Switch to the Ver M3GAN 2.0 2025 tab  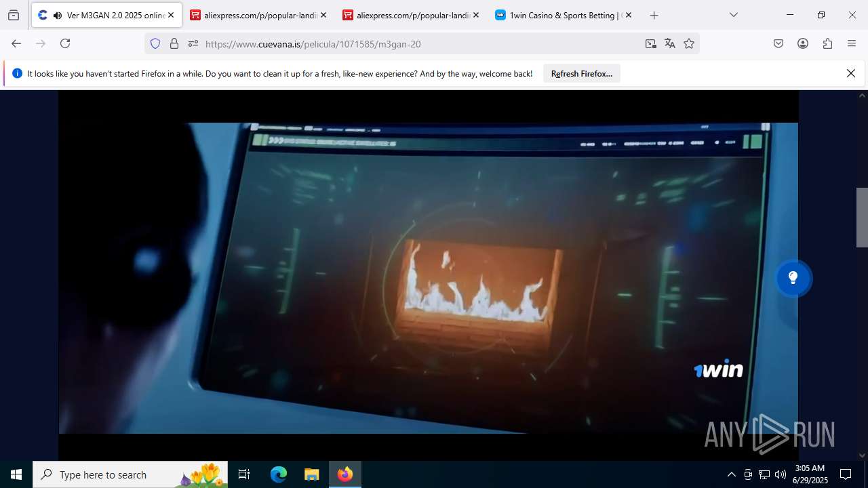point(106,15)
